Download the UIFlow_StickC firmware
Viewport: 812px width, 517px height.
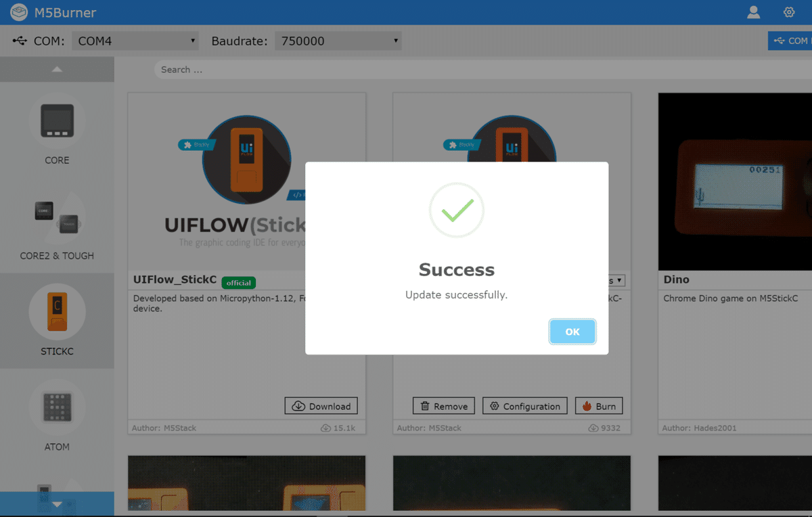click(x=321, y=406)
